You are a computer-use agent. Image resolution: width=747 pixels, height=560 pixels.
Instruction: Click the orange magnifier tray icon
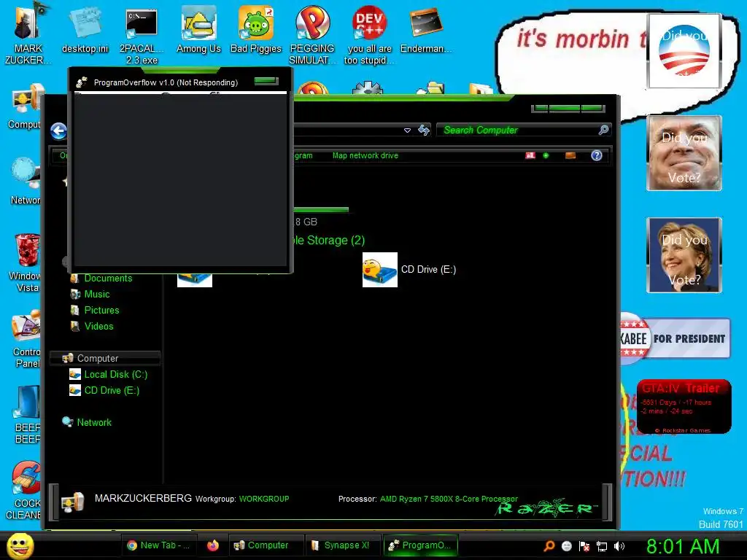tap(549, 546)
